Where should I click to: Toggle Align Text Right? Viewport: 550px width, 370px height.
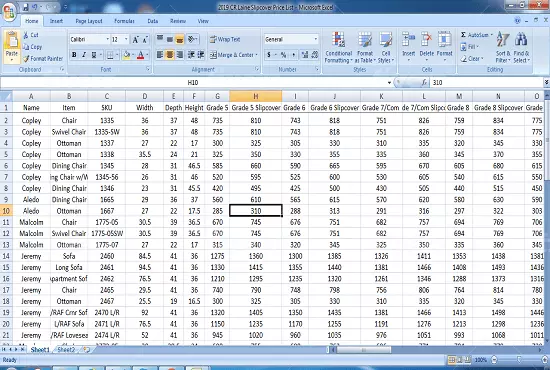[180, 55]
